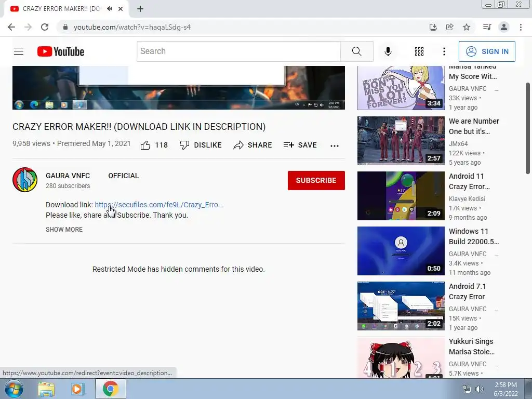
Task: Click the address bar URL
Action: pos(132,27)
